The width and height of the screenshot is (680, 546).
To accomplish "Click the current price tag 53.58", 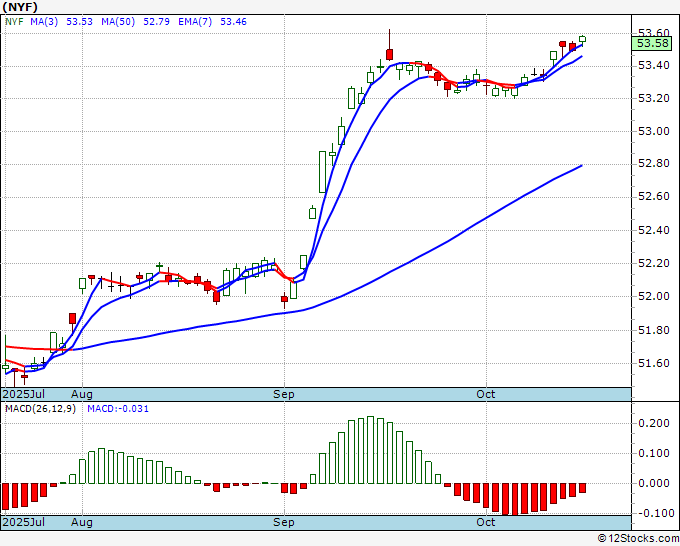I will click(x=652, y=43).
